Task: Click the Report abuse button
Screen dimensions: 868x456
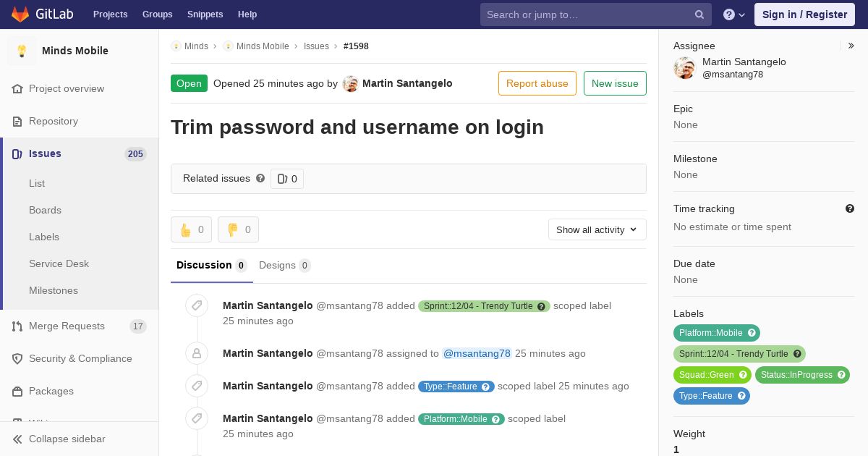Action: (537, 83)
